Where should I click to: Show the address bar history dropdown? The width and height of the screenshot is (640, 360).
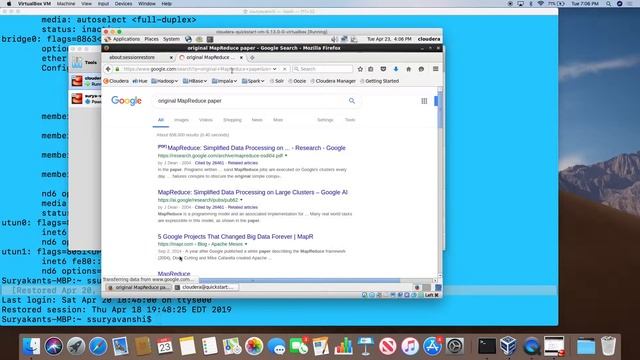click(275, 69)
